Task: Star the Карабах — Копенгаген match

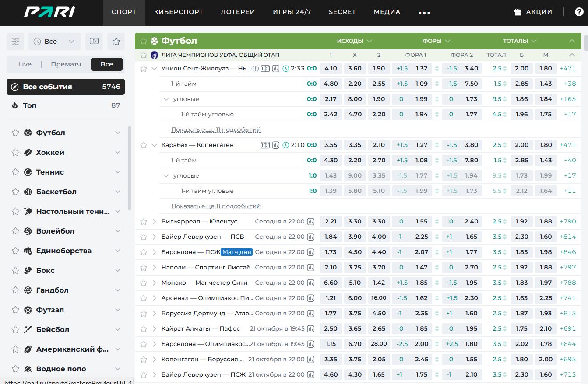Action: (x=144, y=145)
